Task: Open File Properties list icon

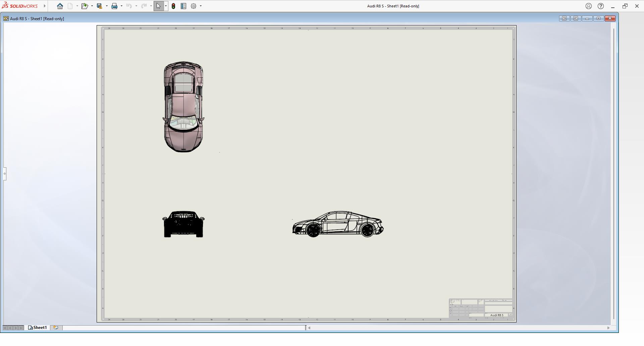Action: [183, 6]
